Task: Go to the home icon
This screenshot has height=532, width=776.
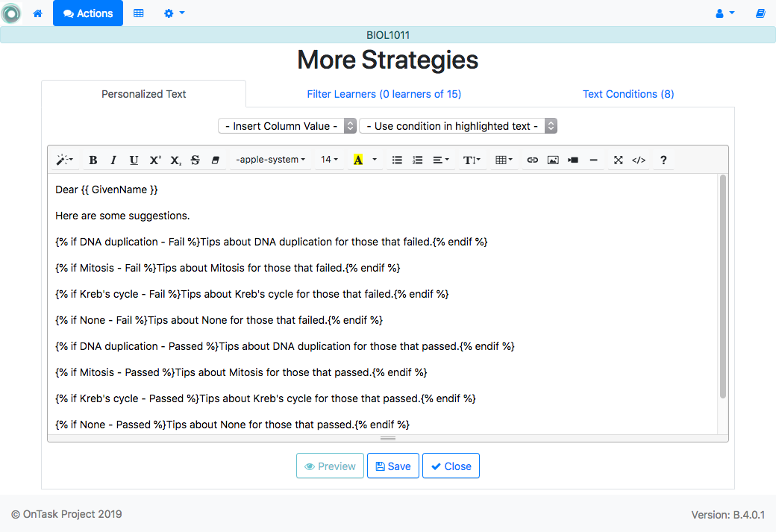Action: pyautogui.click(x=37, y=13)
